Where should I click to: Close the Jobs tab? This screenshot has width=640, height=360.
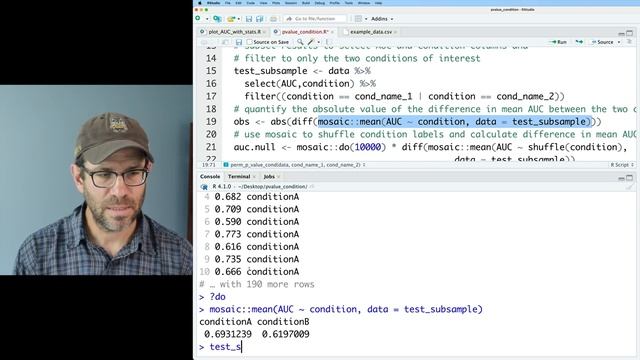pos(279,177)
